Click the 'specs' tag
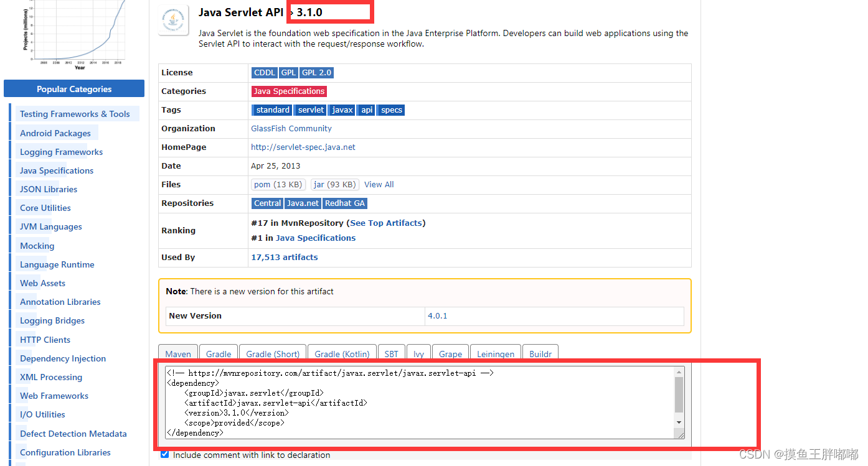 click(392, 110)
